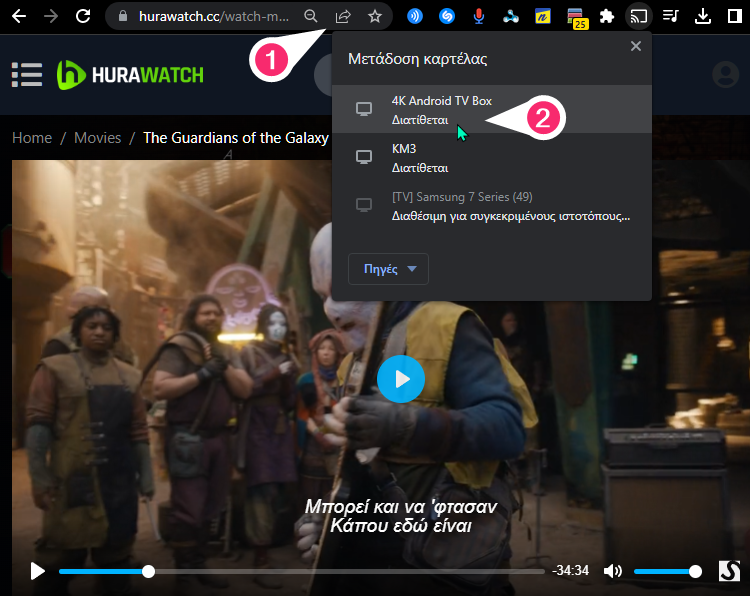
Task: Share this page from the address bar
Action: (x=343, y=16)
